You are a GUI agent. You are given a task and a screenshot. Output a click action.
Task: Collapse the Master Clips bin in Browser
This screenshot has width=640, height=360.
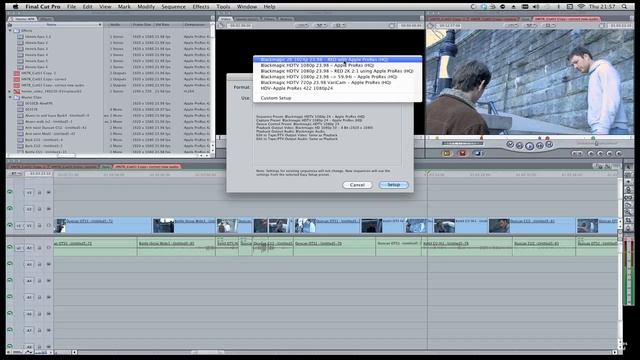coord(10,98)
